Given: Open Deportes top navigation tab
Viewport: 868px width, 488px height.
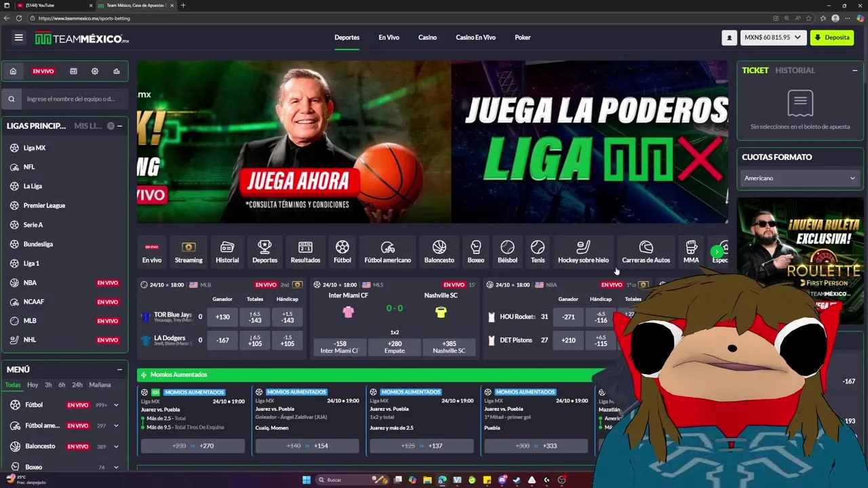Looking at the screenshot, I should coord(347,38).
